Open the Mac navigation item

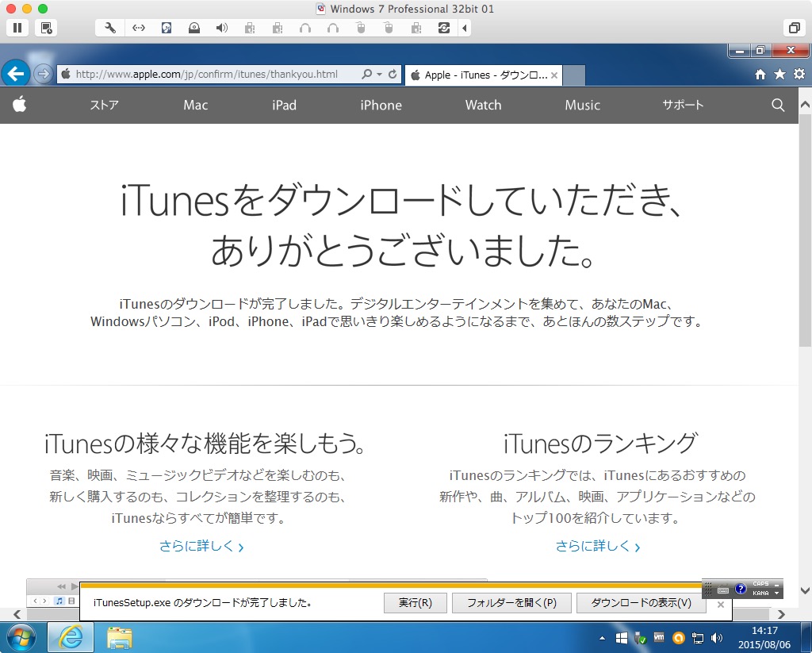(x=196, y=106)
